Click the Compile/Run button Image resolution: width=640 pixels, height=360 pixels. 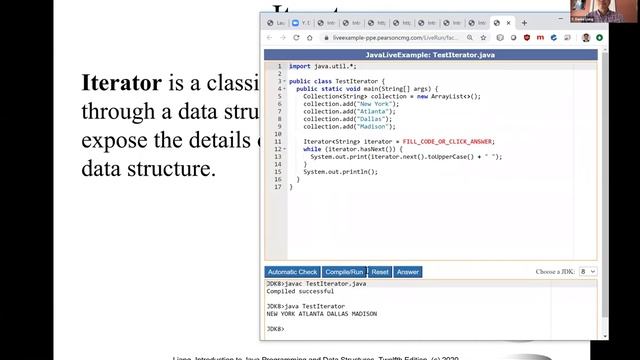(344, 272)
